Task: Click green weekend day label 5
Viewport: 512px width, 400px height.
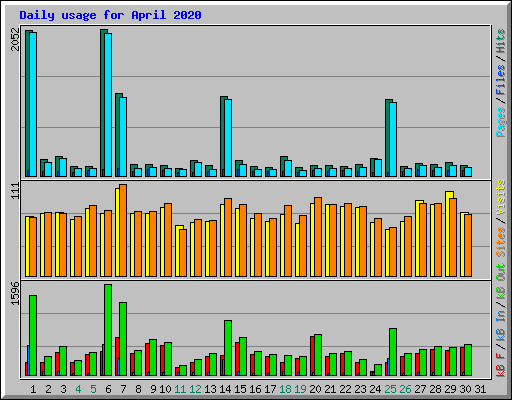Action: pyautogui.click(x=93, y=389)
